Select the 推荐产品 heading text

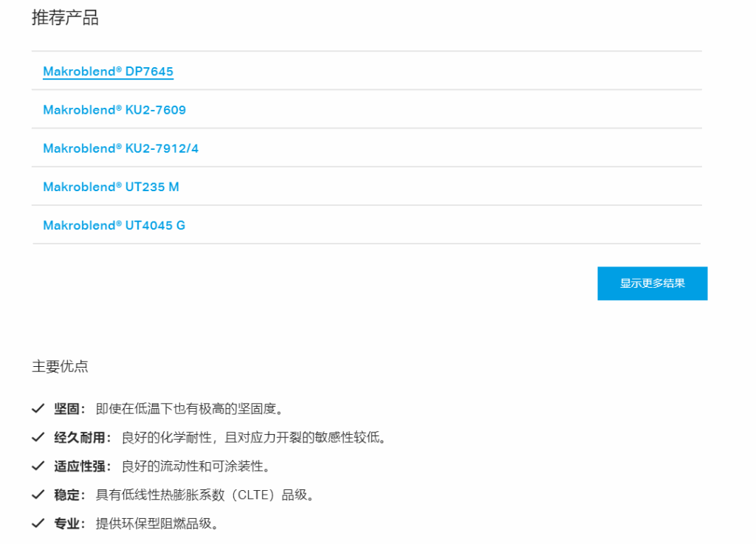click(65, 18)
